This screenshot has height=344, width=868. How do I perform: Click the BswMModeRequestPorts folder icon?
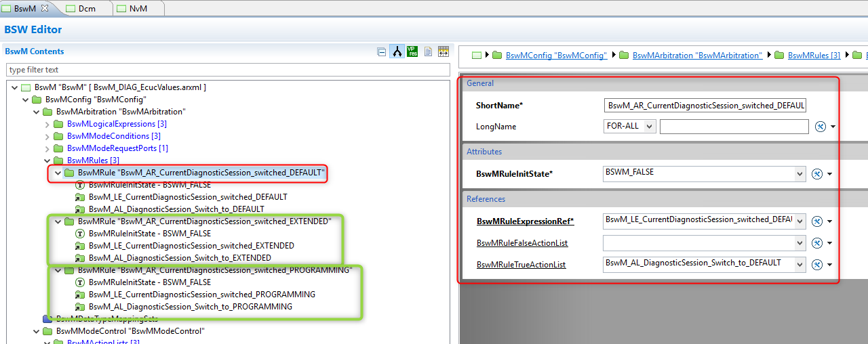(x=58, y=148)
